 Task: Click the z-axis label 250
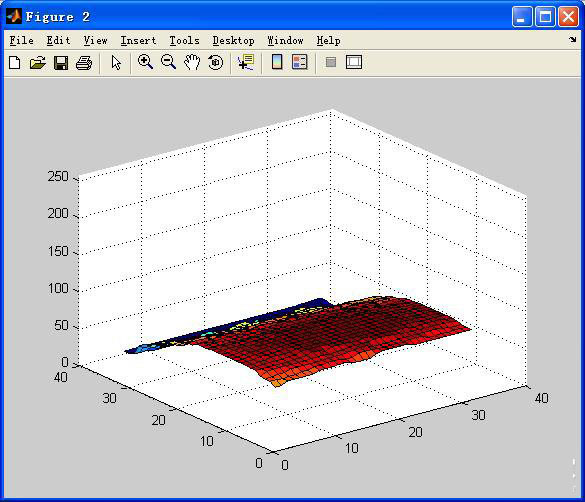pyautogui.click(x=58, y=176)
